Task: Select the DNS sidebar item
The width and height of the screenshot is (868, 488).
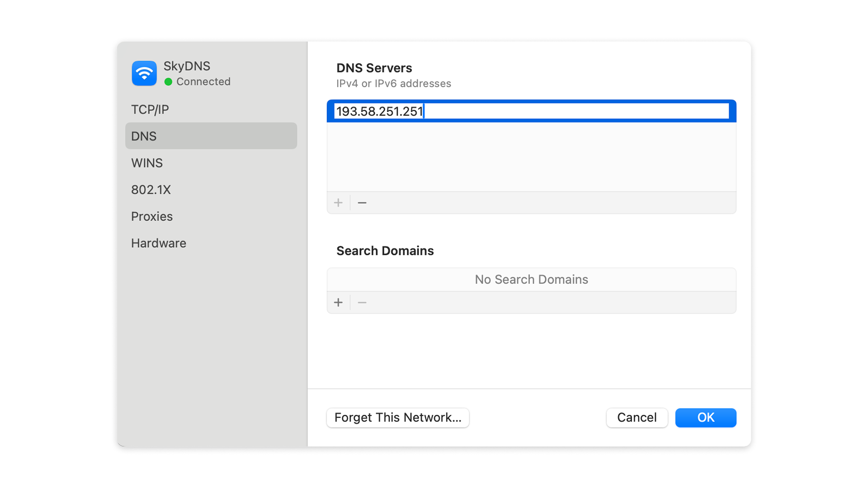Action: click(144, 136)
